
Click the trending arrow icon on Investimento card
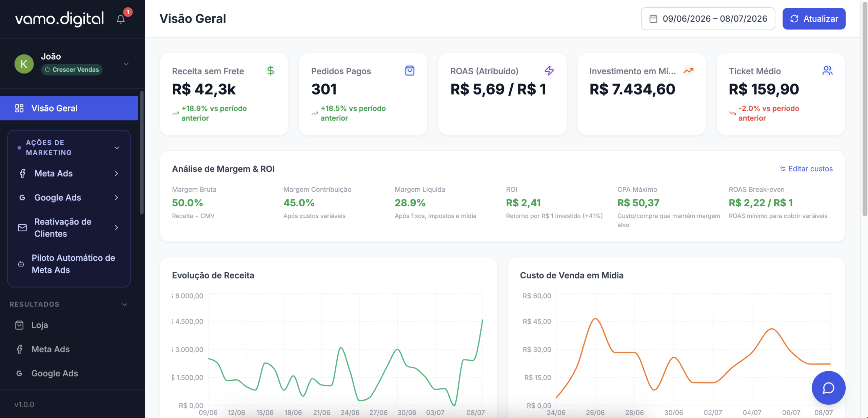pos(688,71)
